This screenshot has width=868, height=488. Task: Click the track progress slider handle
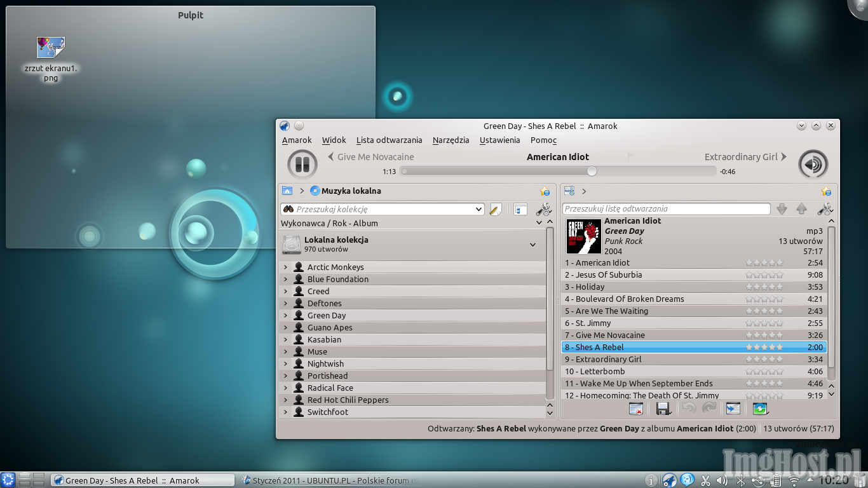click(x=592, y=171)
